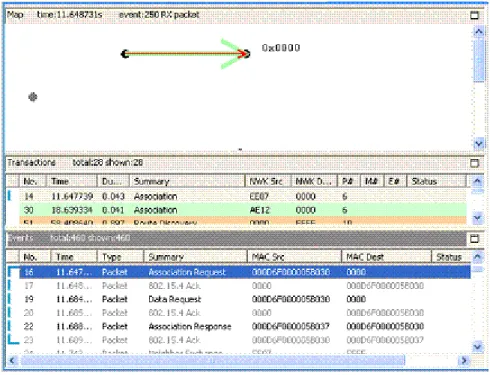Image resolution: width=490 pixels, height=375 pixels.
Task: Sort events by Summary column
Action: pyautogui.click(x=195, y=257)
